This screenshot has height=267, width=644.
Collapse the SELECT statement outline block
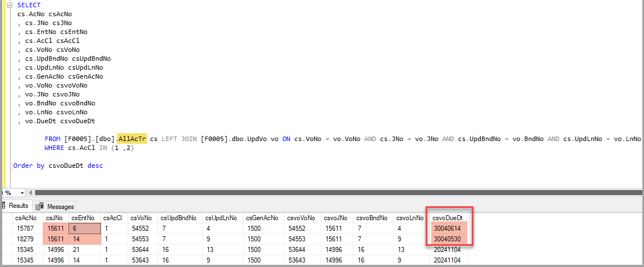9,5
